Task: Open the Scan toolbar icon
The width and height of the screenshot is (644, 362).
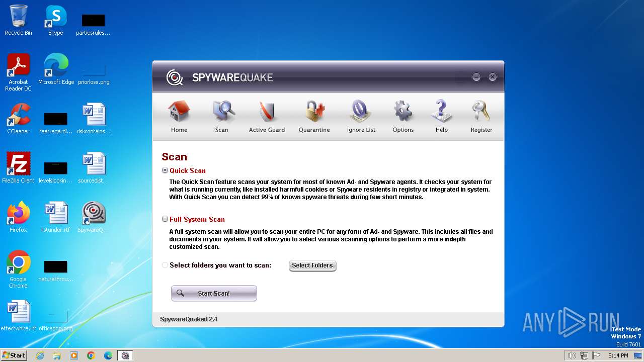Action: point(222,116)
